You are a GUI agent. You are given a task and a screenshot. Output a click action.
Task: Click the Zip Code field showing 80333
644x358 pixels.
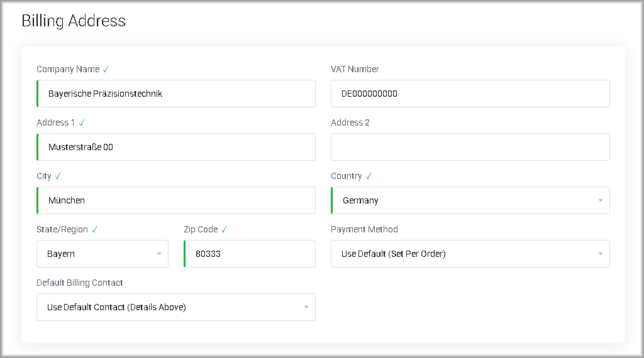pos(250,254)
